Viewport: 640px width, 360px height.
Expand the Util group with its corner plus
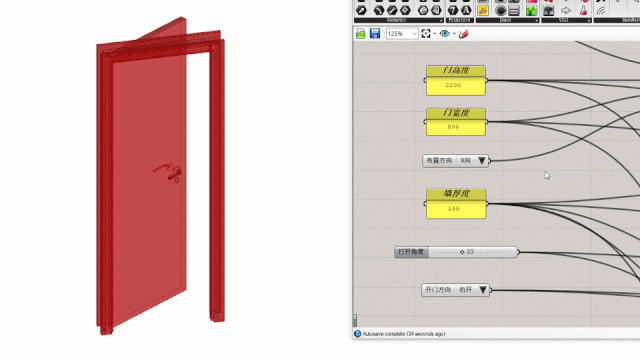click(x=589, y=20)
